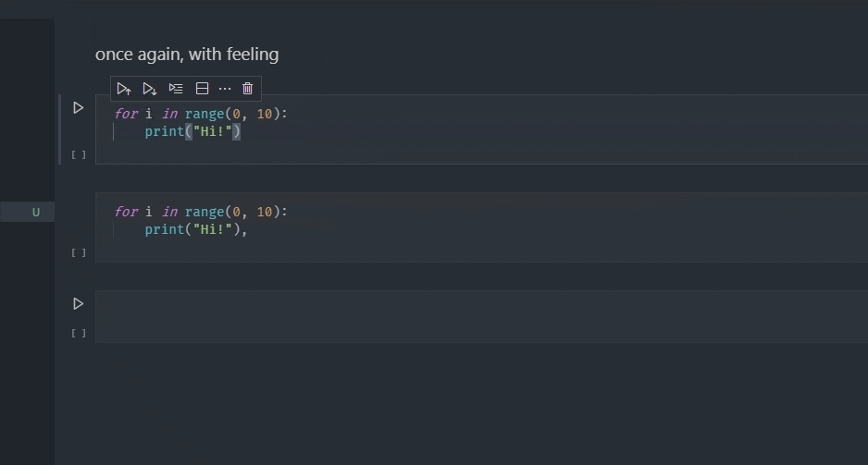The width and height of the screenshot is (868, 465).
Task: Click the print("Hi!"), line in the second cell
Action: coord(196,229)
